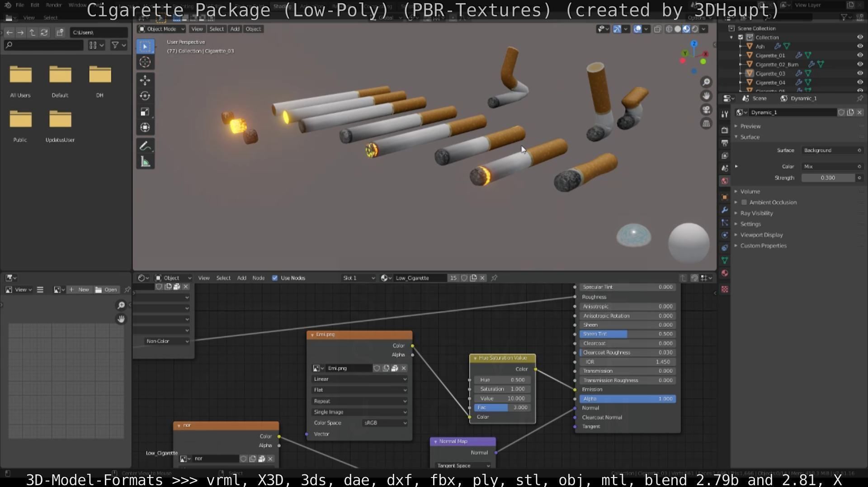Toggle X-Ray mode in viewport header

(x=658, y=29)
